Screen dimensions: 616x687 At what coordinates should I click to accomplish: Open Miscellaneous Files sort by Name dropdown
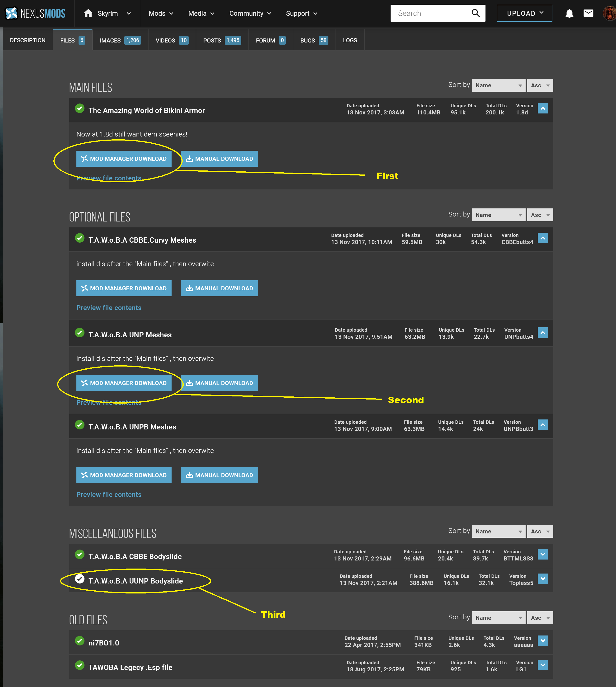tap(498, 531)
